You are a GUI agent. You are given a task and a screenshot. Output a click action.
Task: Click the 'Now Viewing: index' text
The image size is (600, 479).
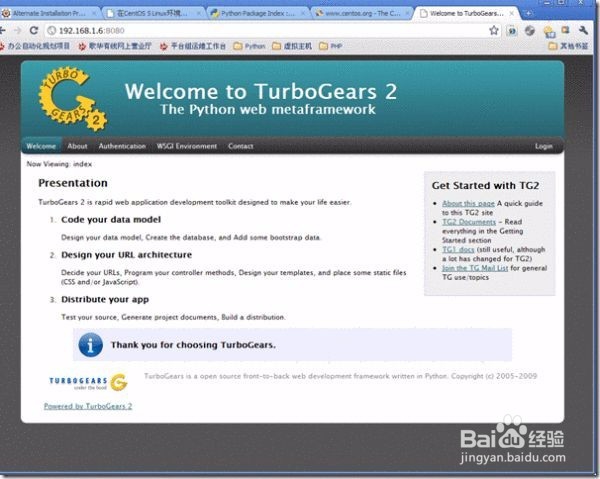pos(59,164)
